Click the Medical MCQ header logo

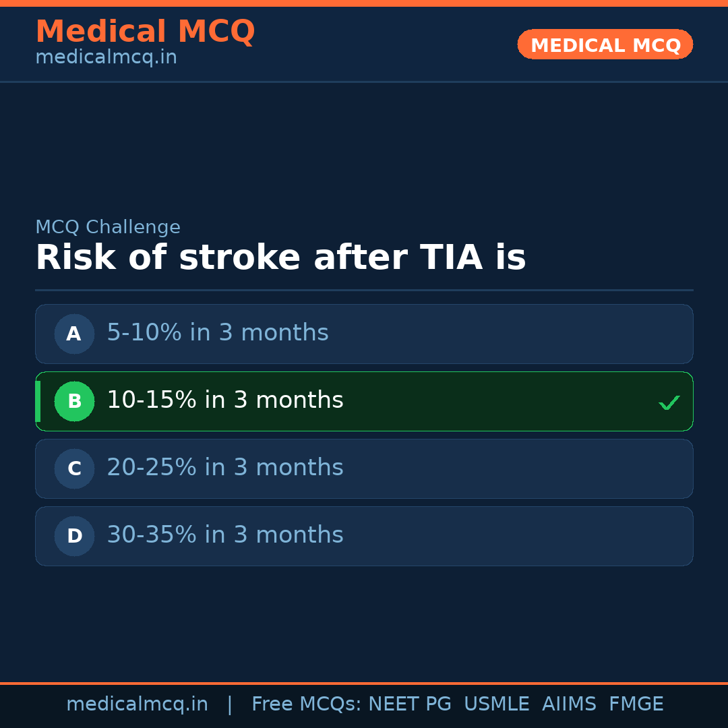[146, 31]
